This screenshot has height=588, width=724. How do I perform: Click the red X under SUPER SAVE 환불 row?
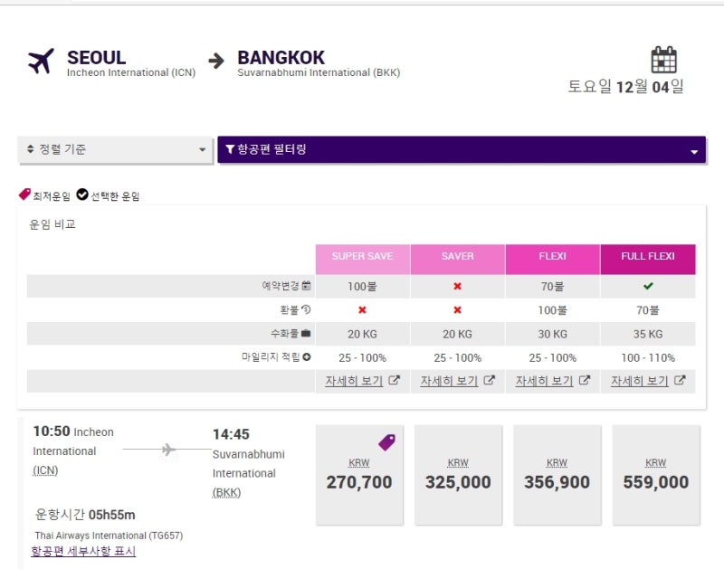point(362,309)
